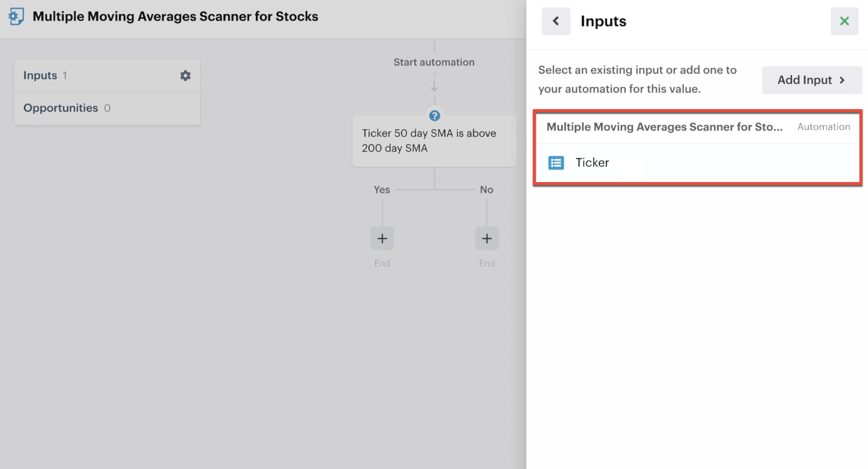
Task: Click the Automation tag label
Action: [823, 127]
